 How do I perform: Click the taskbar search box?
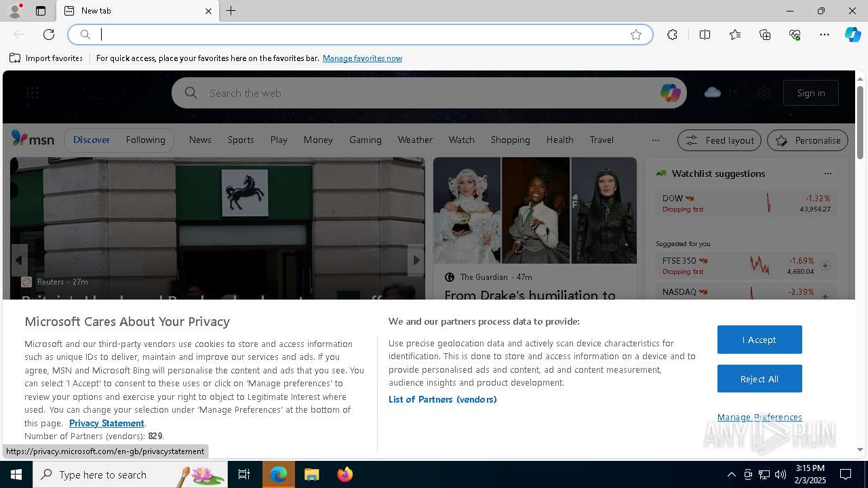130,474
